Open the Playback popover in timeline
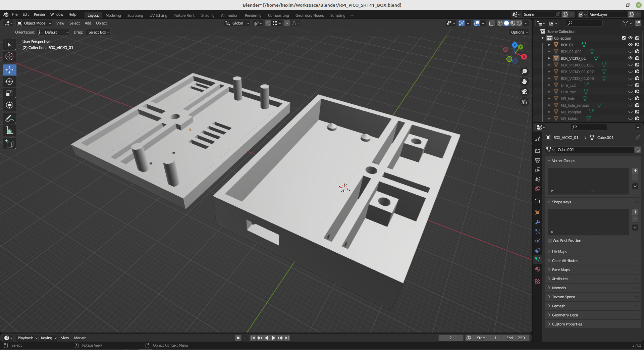644x350 pixels. 27,338
